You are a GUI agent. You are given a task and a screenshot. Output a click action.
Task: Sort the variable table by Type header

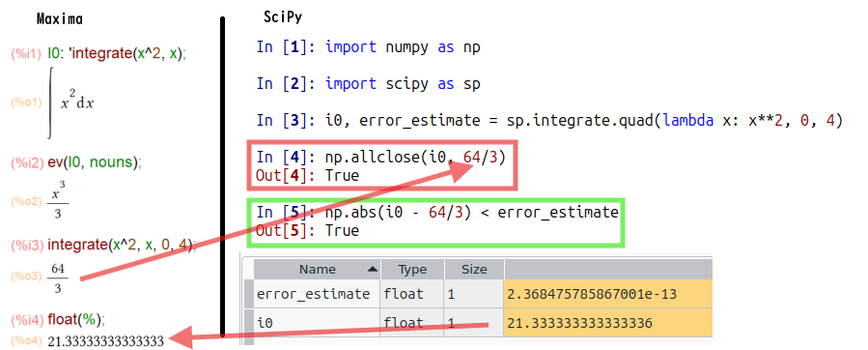coord(412,270)
